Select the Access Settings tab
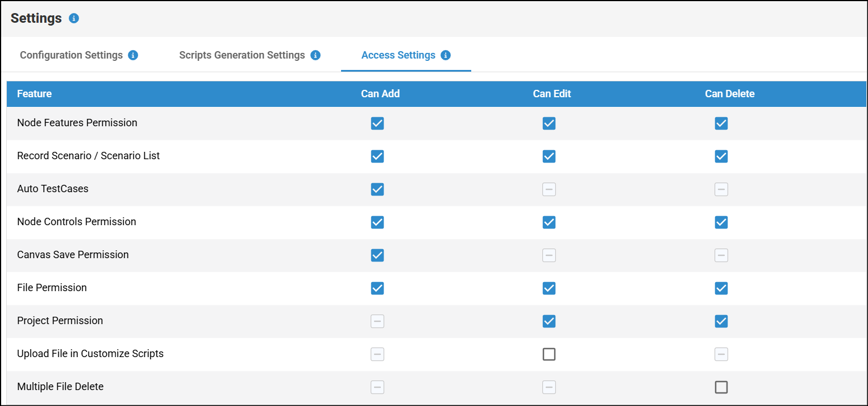The height and width of the screenshot is (406, 868). click(398, 55)
